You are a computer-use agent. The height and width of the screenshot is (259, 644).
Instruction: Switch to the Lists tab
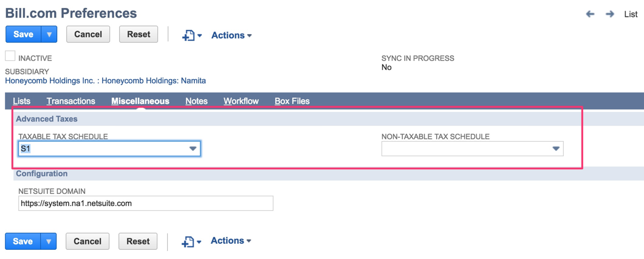21,101
